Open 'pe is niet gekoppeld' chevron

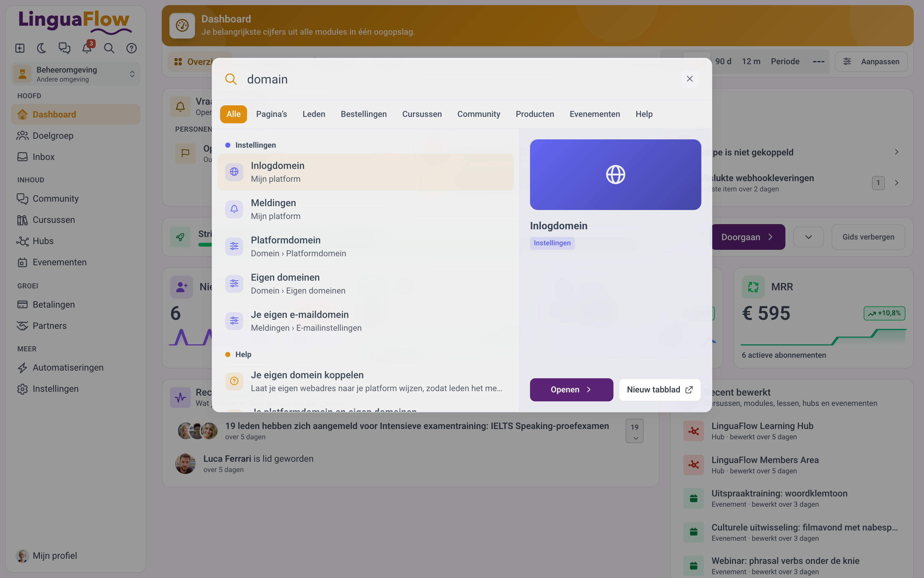[896, 152]
